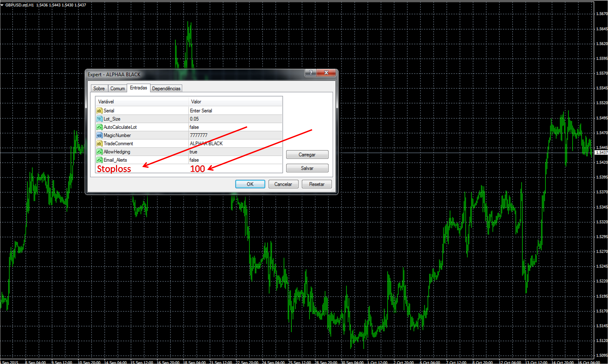Click the AllowHedging boolean type icon

click(99, 152)
